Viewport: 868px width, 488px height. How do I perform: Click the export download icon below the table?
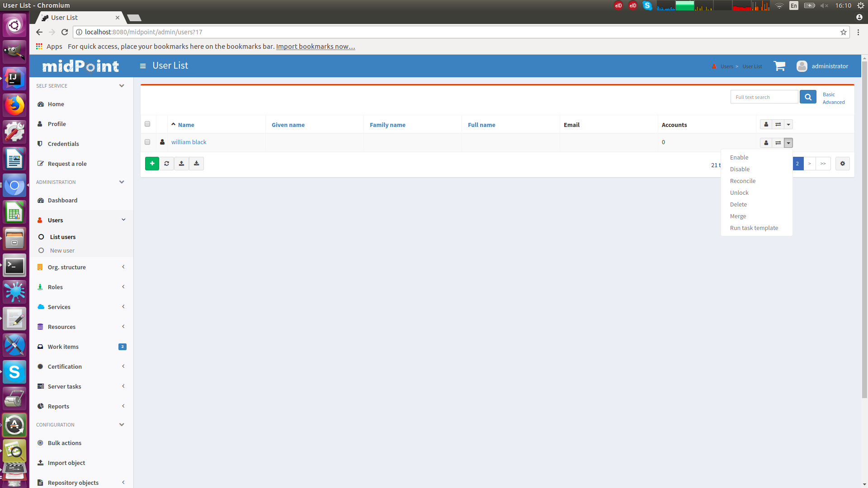coord(196,164)
